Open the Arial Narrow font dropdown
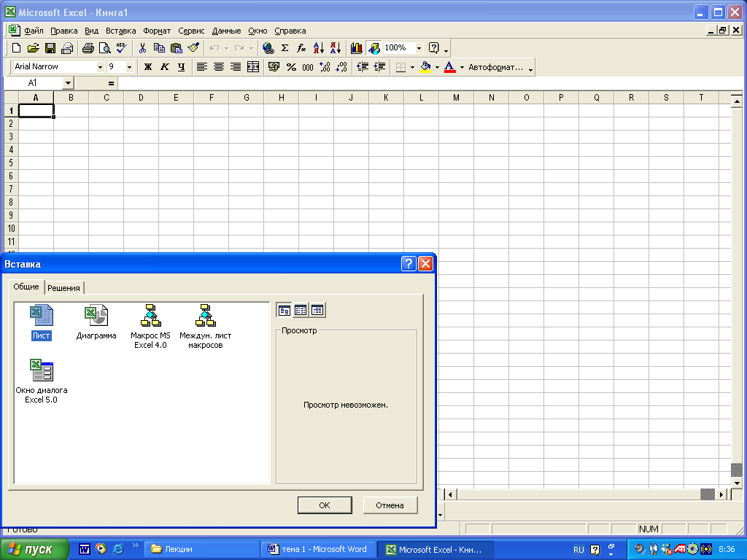747x560 pixels. tap(100, 67)
